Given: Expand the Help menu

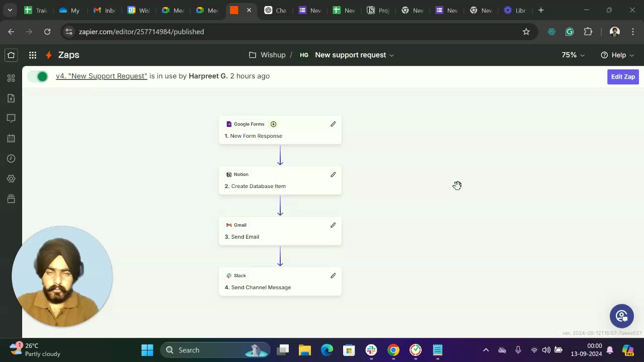Looking at the screenshot, I should pos(617,55).
